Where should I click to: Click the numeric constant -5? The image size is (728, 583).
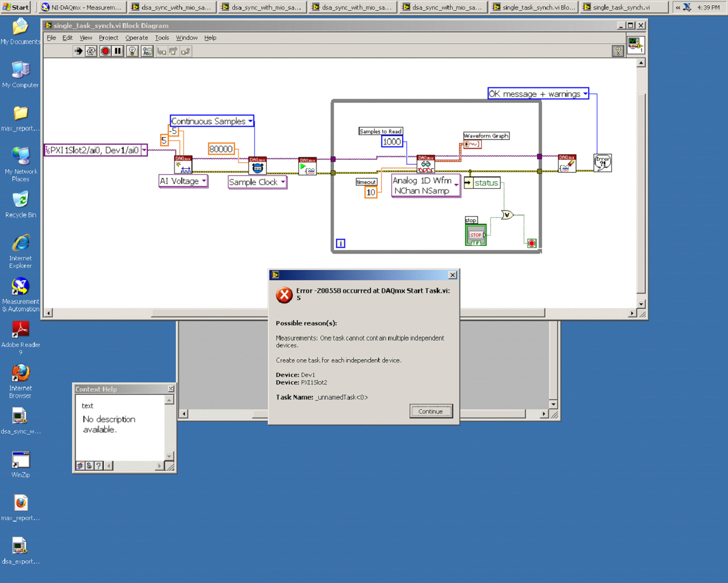[x=173, y=131]
